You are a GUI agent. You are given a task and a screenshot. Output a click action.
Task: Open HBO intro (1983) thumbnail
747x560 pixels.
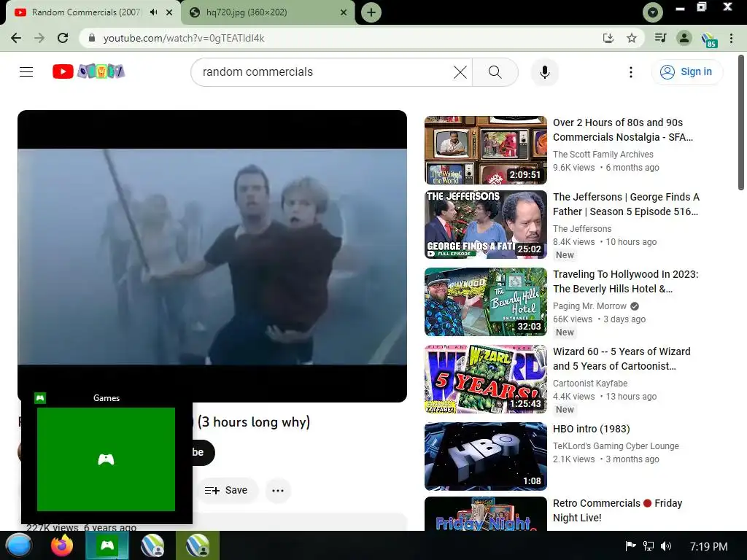point(485,456)
